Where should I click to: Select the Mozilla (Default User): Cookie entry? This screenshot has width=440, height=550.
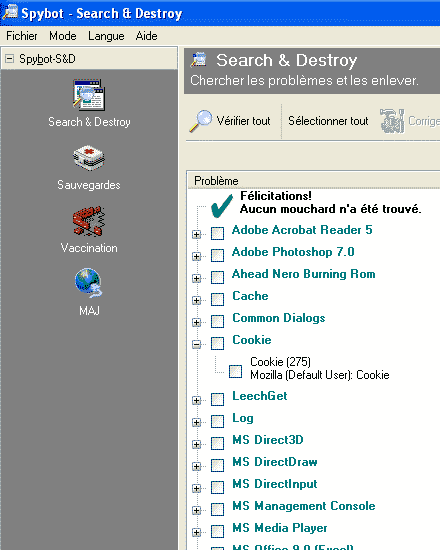(320, 375)
